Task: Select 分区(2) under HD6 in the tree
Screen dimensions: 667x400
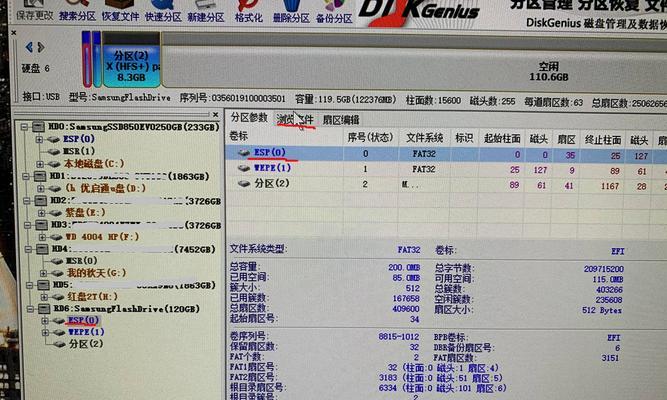Action: click(86, 344)
